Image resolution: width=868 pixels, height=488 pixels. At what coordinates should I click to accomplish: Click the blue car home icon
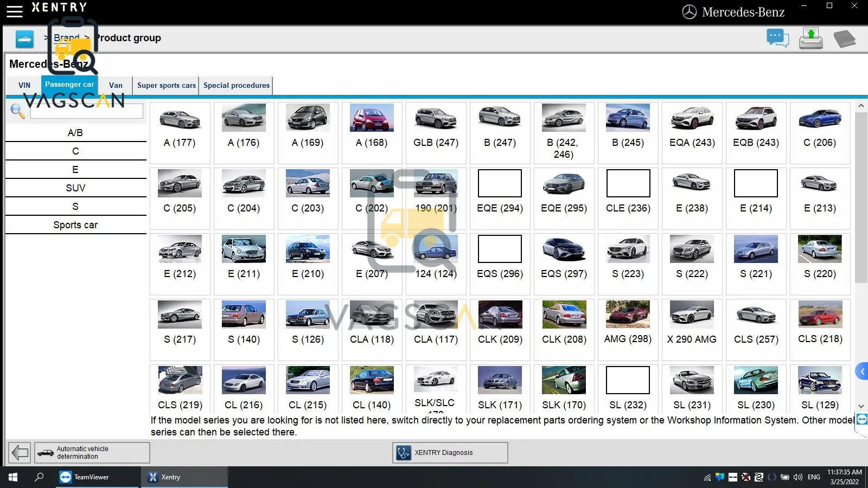24,39
